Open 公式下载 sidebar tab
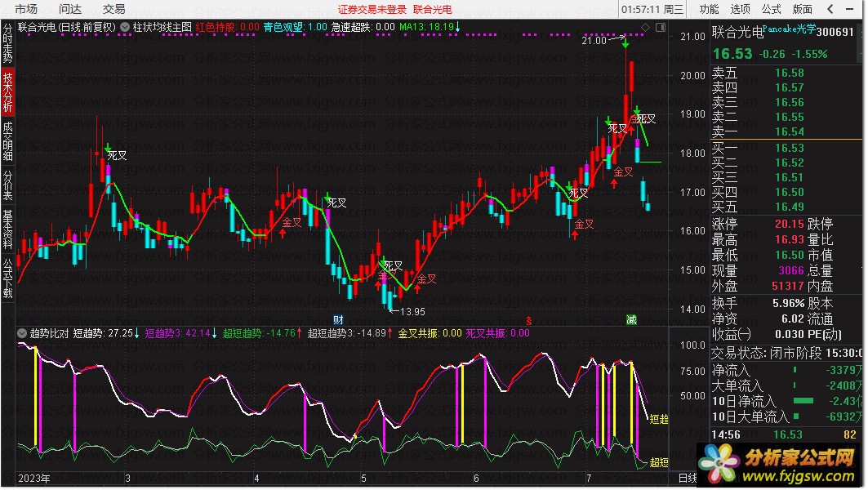The width and height of the screenshot is (868, 490). click(7, 278)
